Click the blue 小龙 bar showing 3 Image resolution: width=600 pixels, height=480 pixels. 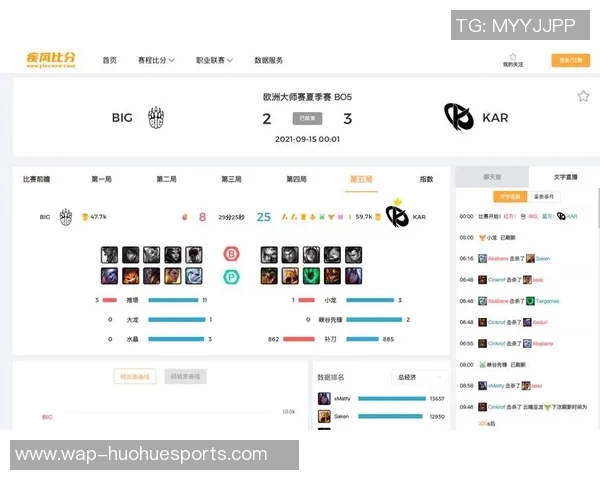(x=370, y=300)
